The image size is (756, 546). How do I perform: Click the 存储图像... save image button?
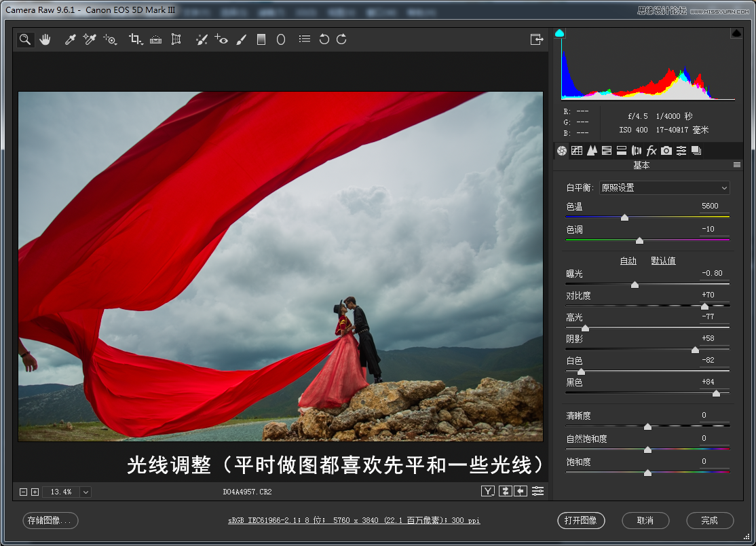click(50, 520)
